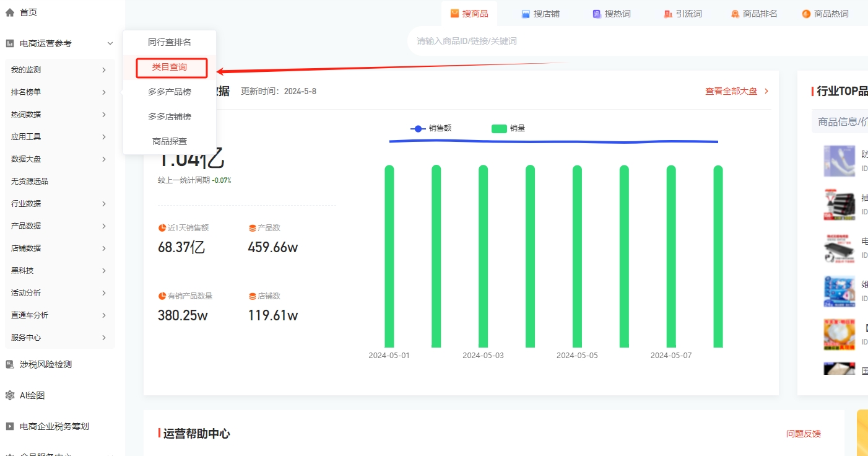
Task: Click the 引流词 tab icon
Action: pyautogui.click(x=668, y=14)
